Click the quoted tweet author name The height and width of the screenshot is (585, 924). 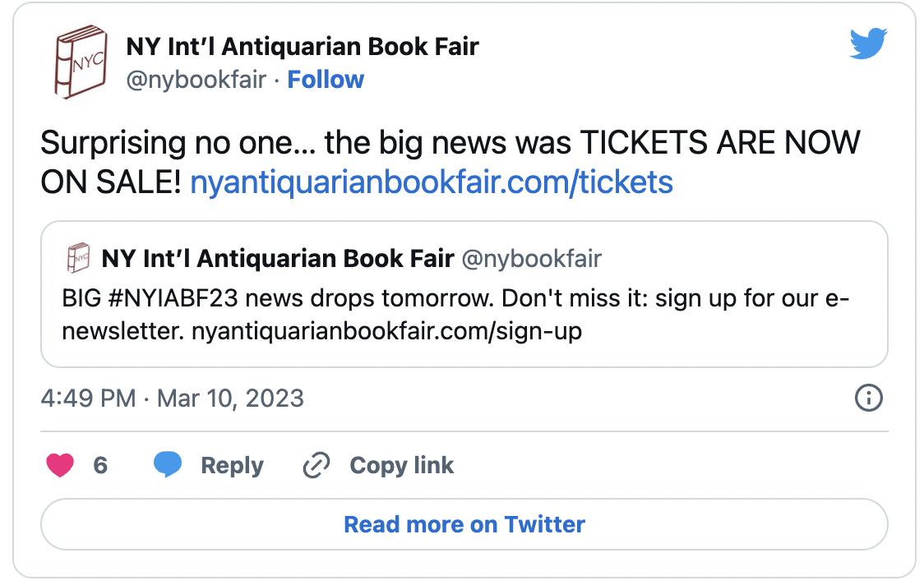click(277, 260)
